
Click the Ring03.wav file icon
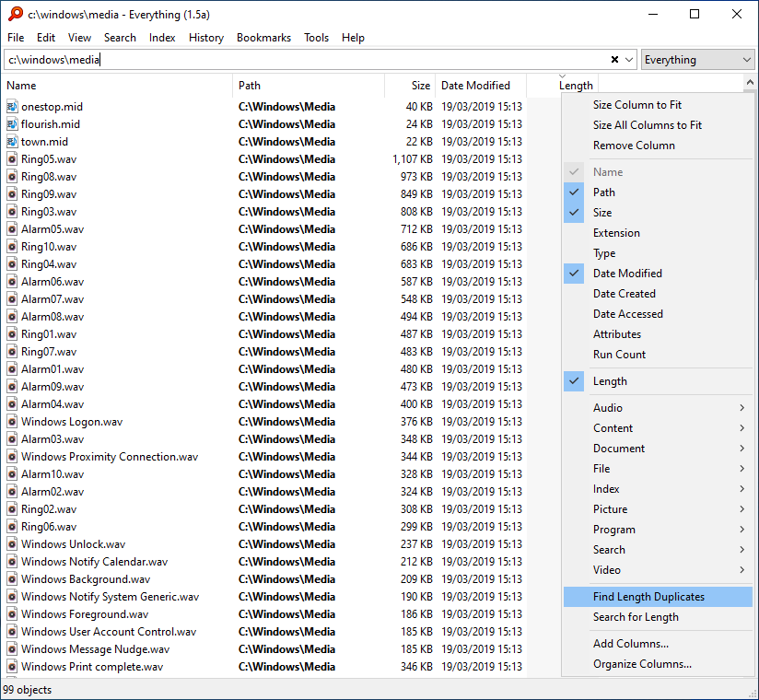click(12, 212)
